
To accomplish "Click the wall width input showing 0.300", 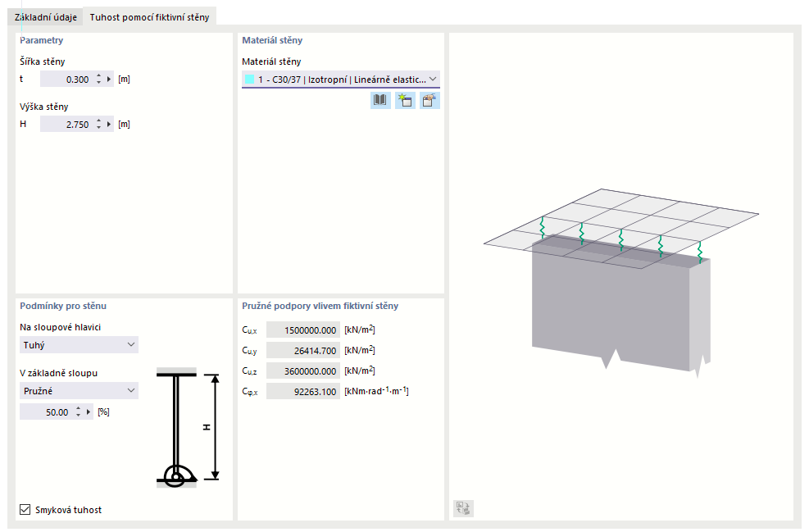I will (67, 80).
